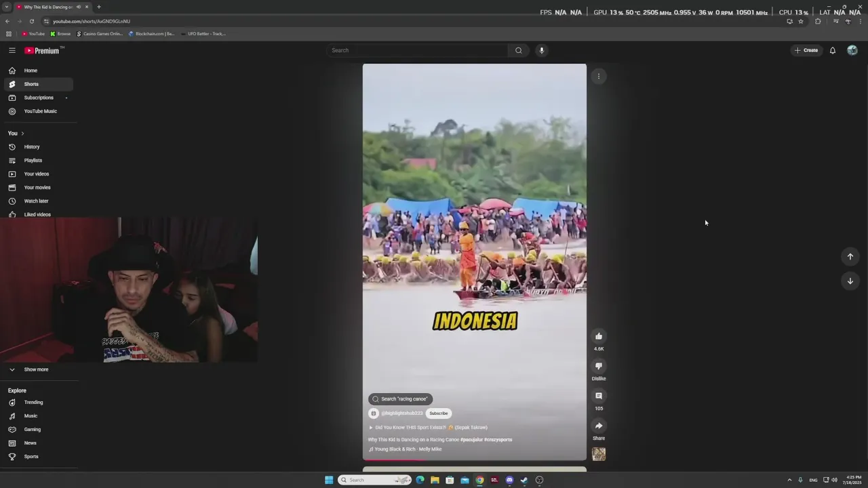Image resolution: width=868 pixels, height=488 pixels.
Task: Open Discord from the taskbar
Action: tap(509, 480)
